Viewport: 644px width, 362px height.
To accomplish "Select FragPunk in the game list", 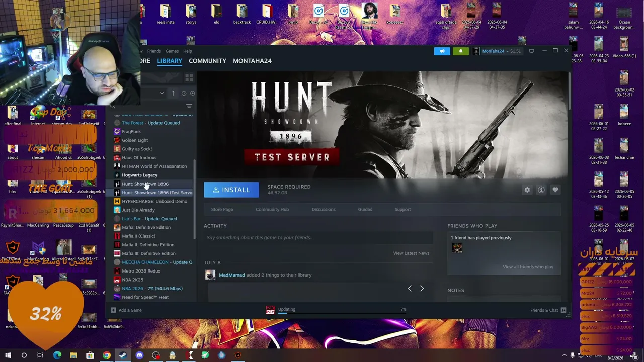I will pos(131,132).
